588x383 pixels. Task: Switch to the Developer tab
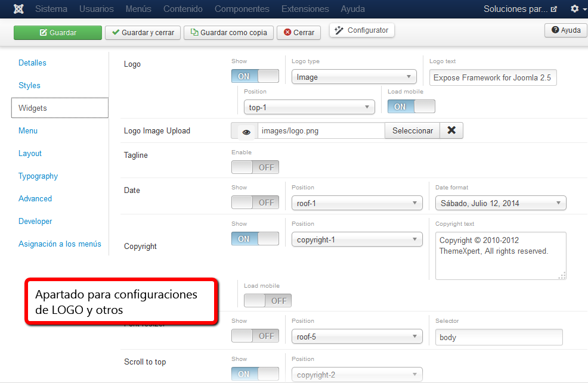(x=35, y=221)
